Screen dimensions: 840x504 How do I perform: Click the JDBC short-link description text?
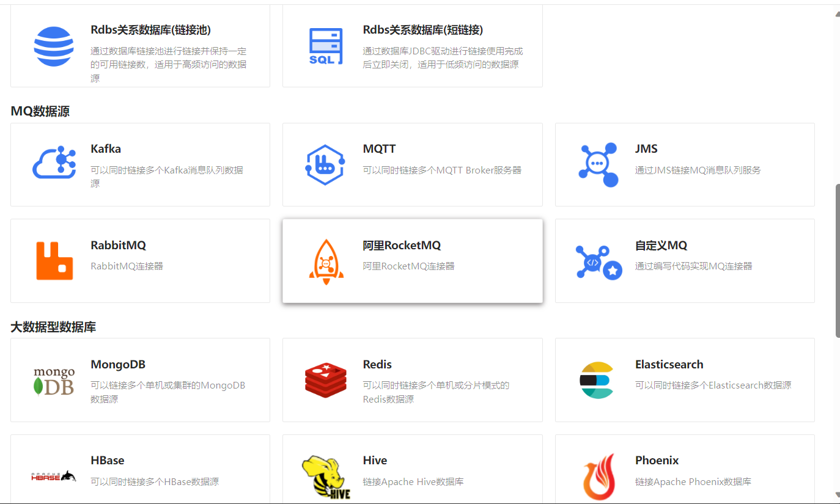point(443,58)
